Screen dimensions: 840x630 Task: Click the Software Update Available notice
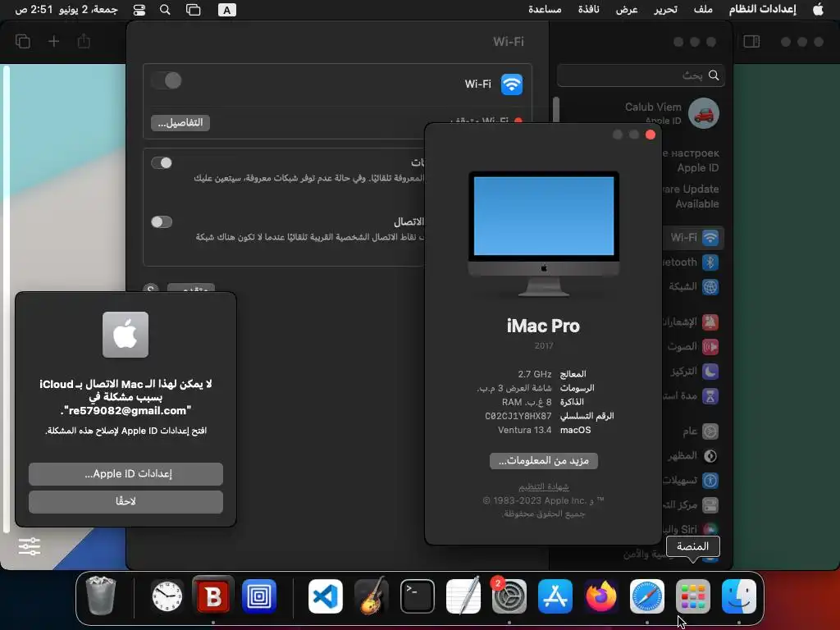pyautogui.click(x=690, y=196)
